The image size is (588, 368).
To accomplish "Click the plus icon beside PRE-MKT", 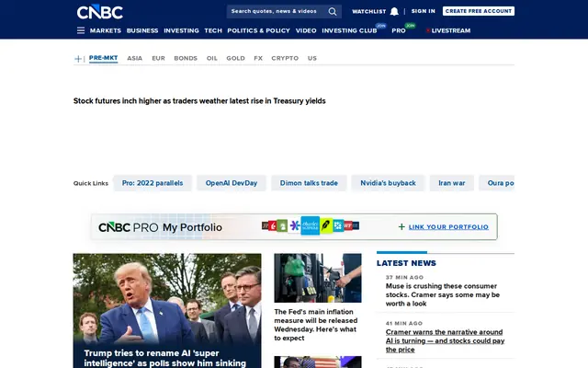I will click(78, 59).
